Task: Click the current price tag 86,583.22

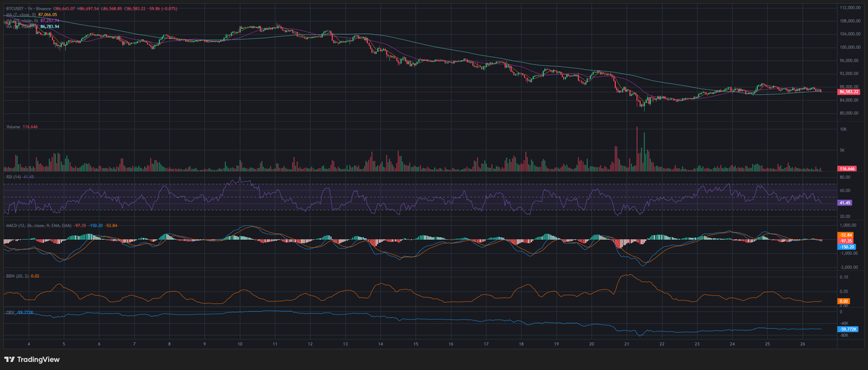Action: pyautogui.click(x=850, y=91)
